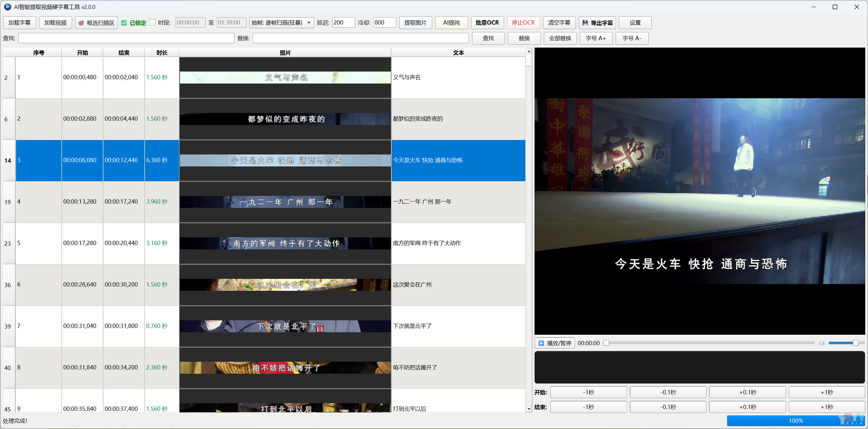
Task: Click the 0.760 秒 duration cell
Action: click(162, 326)
